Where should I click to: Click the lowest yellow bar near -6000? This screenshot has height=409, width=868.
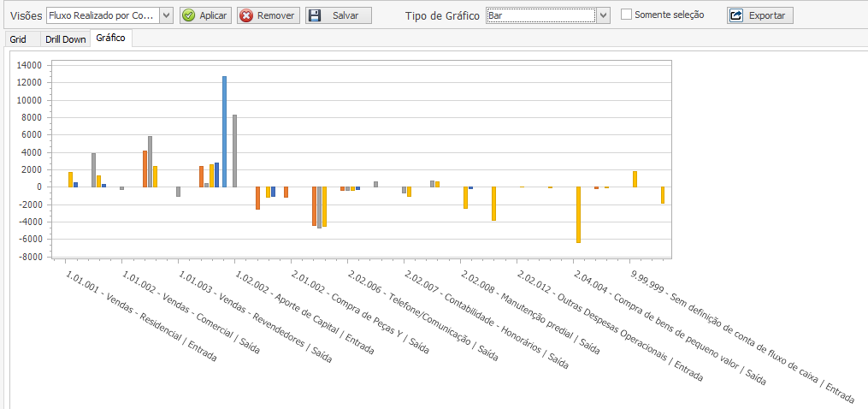578,214
